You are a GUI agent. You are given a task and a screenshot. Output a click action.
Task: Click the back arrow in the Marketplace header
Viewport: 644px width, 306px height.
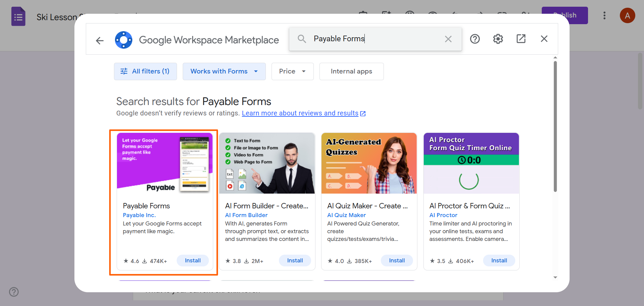(100, 41)
